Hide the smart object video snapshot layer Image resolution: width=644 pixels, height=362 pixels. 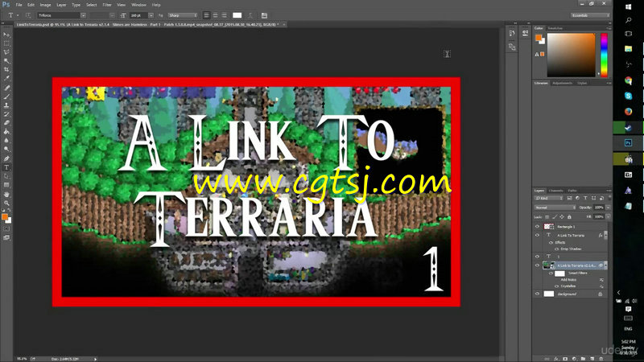(537, 265)
